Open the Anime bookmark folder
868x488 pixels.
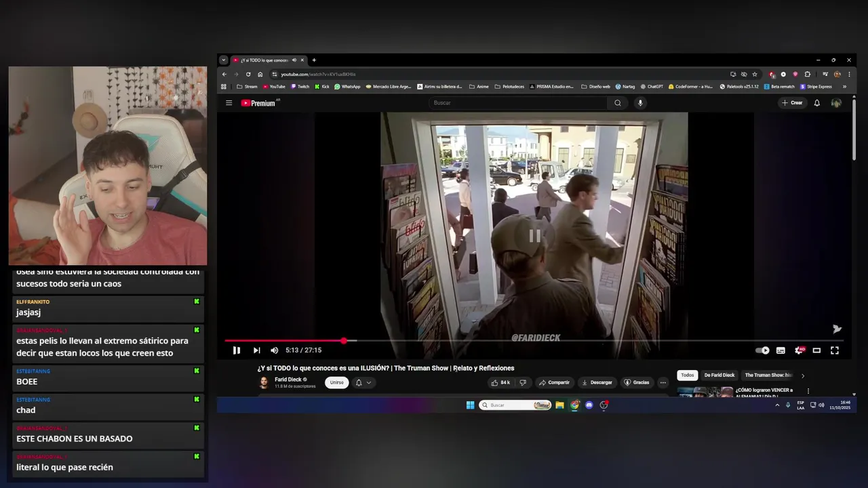pos(479,87)
